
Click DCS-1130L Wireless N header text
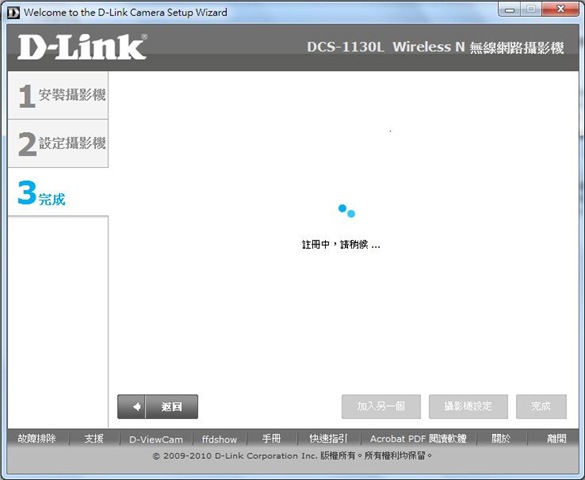click(435, 47)
